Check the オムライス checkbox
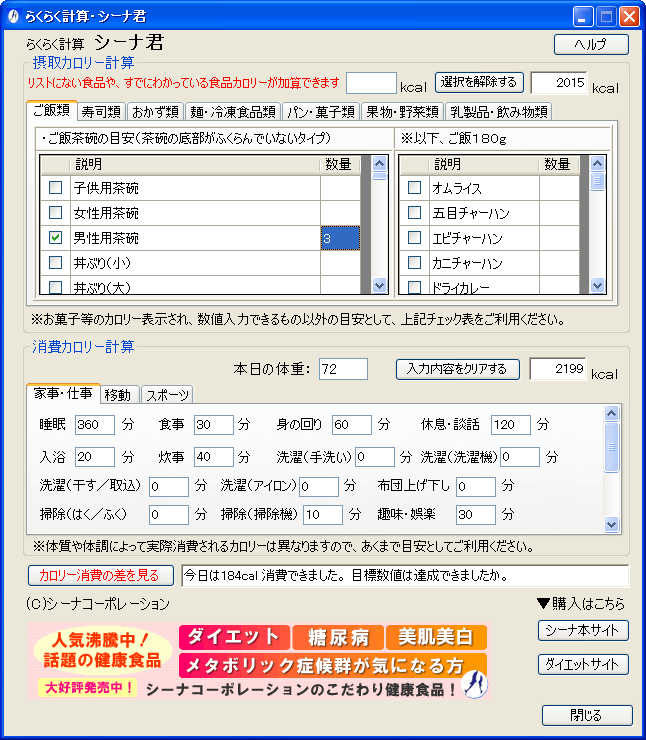The image size is (646, 740). [x=414, y=188]
